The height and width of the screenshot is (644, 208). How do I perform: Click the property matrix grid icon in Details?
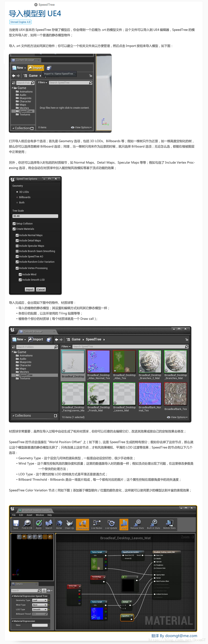(x=44, y=590)
